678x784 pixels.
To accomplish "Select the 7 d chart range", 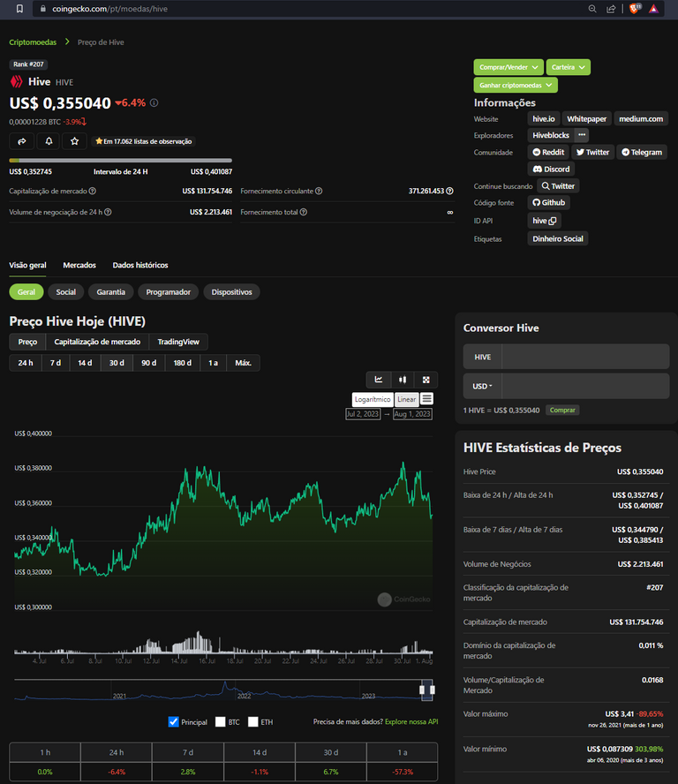I will (x=56, y=363).
